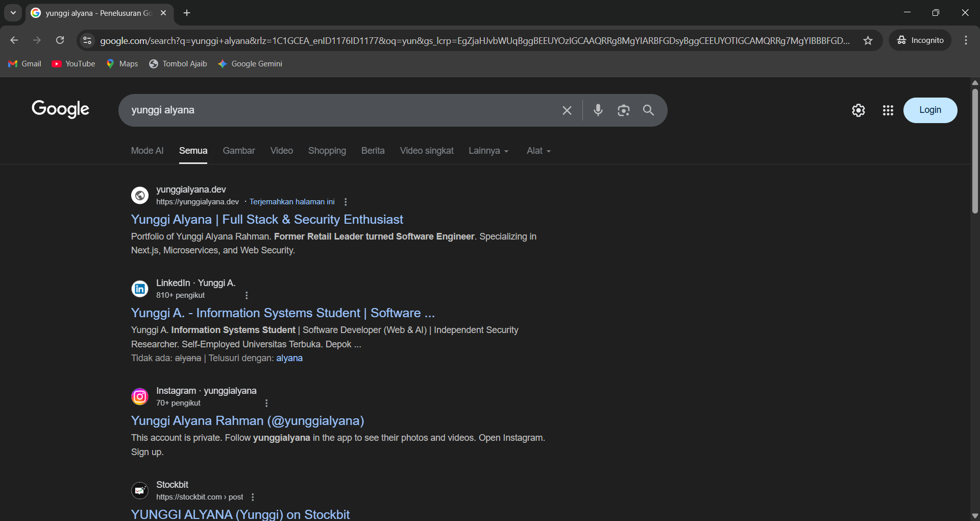
Task: Open Google Gemini bookmark
Action: pos(250,64)
